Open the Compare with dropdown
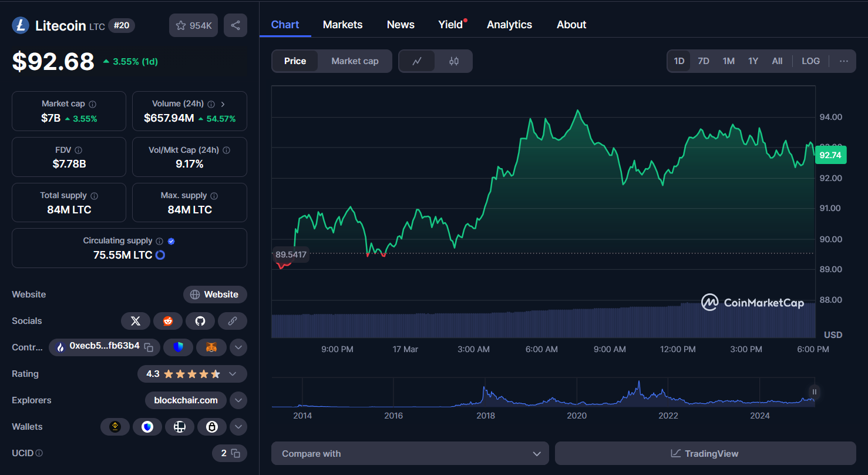This screenshot has width=868, height=475. (x=409, y=453)
